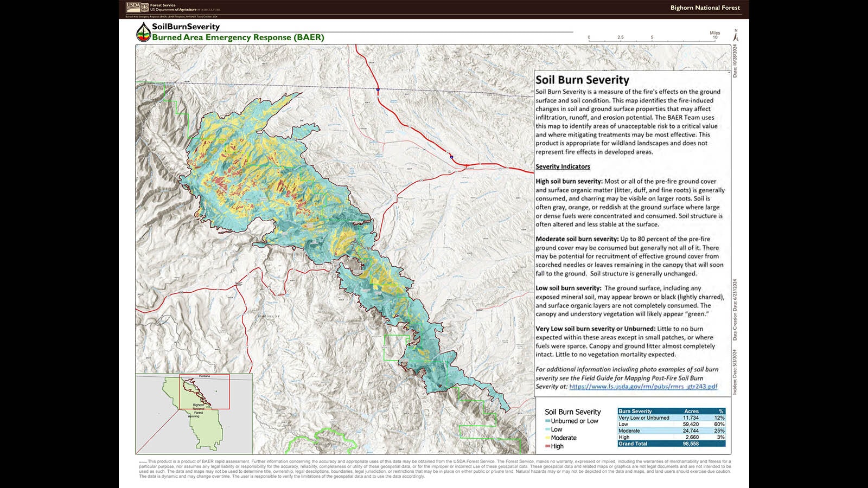
Task: Click the 'Data Creation Date: 6/23/2024' vertical label
Action: pos(736,310)
